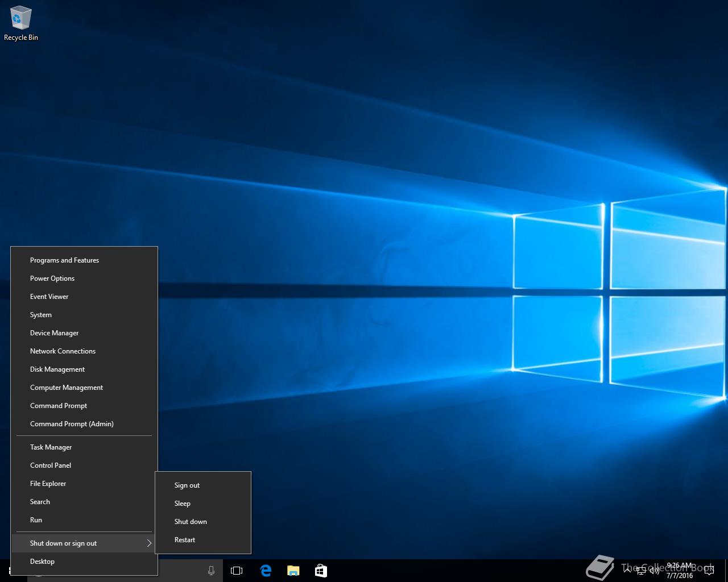Screen dimensions: 728x582
Task: Choose Sign out from the submenu
Action: pos(203,485)
